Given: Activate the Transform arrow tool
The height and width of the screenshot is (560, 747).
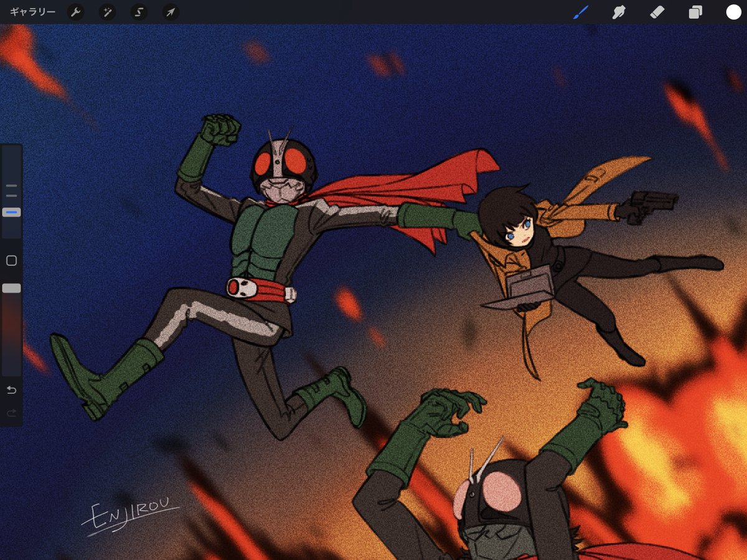Looking at the screenshot, I should [171, 12].
